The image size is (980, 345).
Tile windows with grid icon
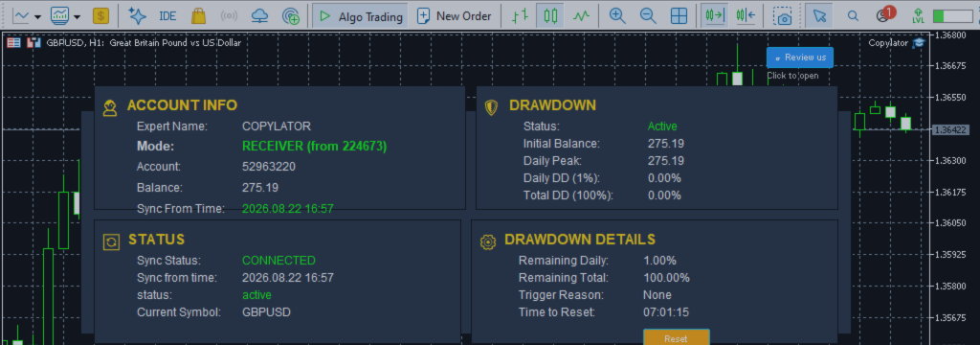[x=679, y=15]
